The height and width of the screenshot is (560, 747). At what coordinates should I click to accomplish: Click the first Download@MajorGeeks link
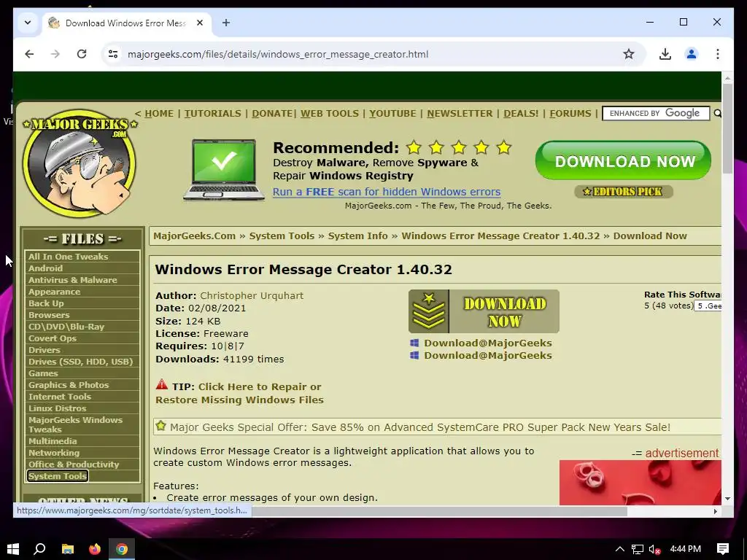(488, 343)
